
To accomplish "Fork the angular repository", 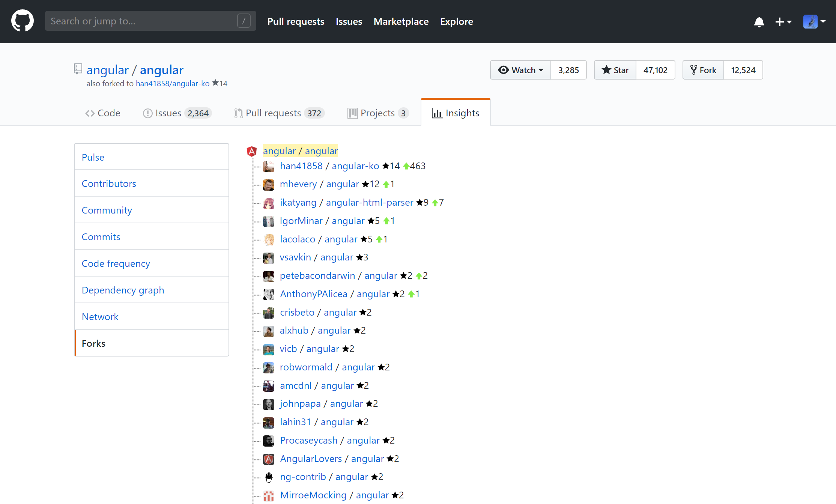I will pyautogui.click(x=703, y=70).
